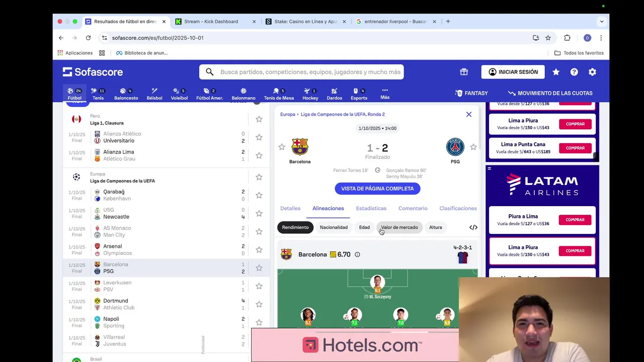Click VISTA DE PÁGINA COMPLETA button

(x=377, y=189)
